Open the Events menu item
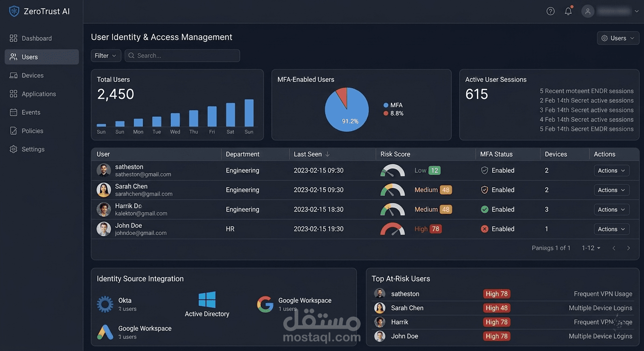 pyautogui.click(x=42, y=112)
